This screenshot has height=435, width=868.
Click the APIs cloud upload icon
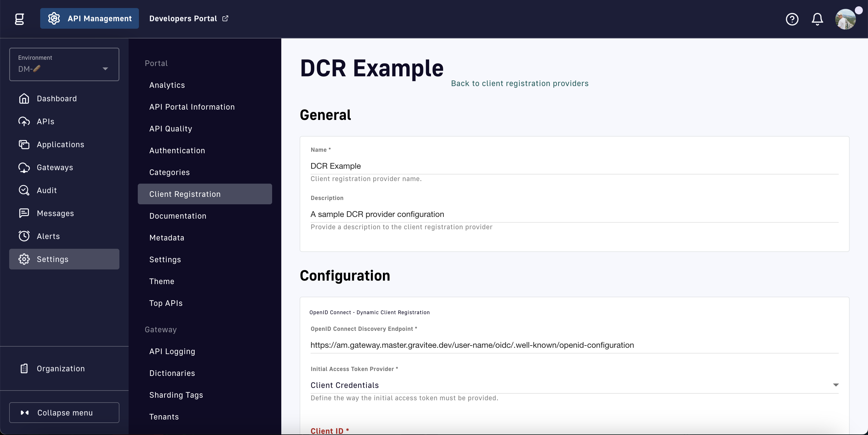(24, 121)
